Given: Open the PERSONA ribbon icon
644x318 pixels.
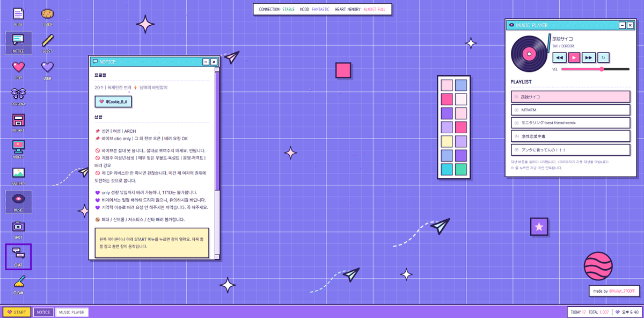Looking at the screenshot, I should coord(18,96).
